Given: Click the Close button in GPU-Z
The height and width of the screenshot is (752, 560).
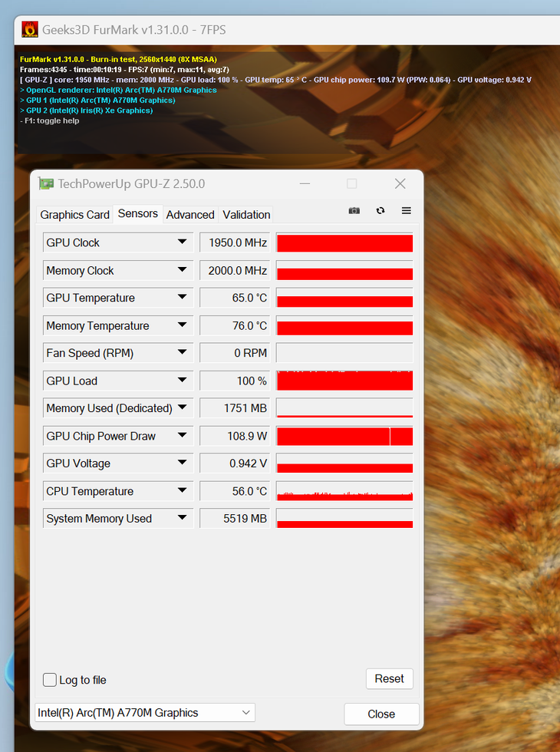Looking at the screenshot, I should [382, 714].
